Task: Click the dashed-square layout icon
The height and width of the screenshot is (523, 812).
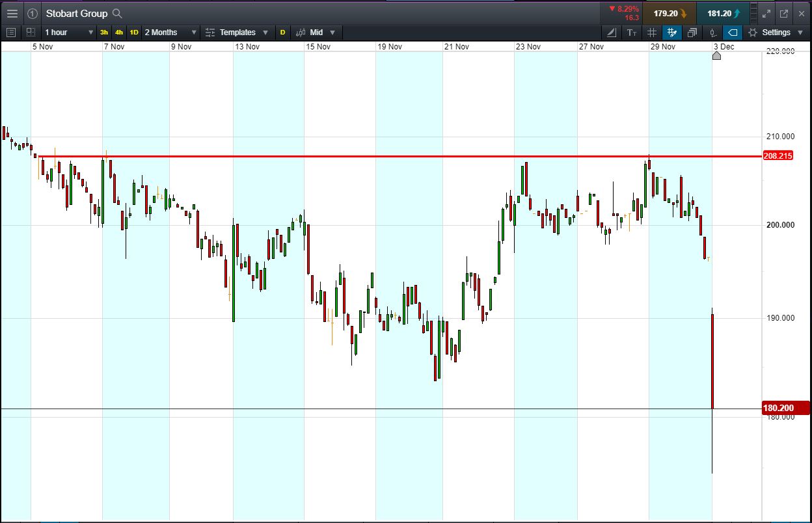Action: pos(31,32)
